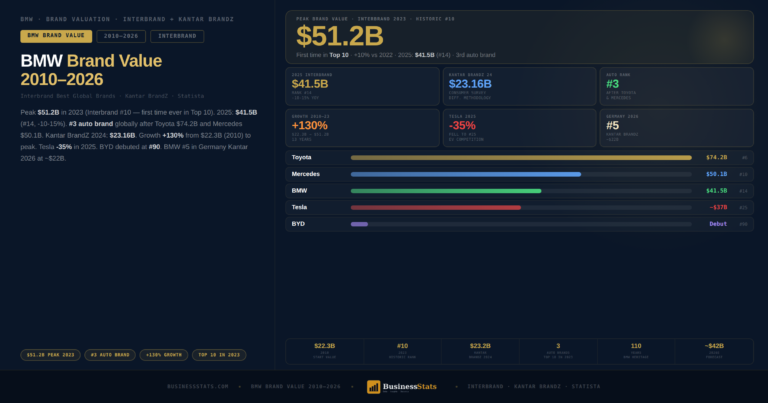The height and width of the screenshot is (403, 768).
Task: Click the $22.3B start value stat
Action: (x=324, y=351)
